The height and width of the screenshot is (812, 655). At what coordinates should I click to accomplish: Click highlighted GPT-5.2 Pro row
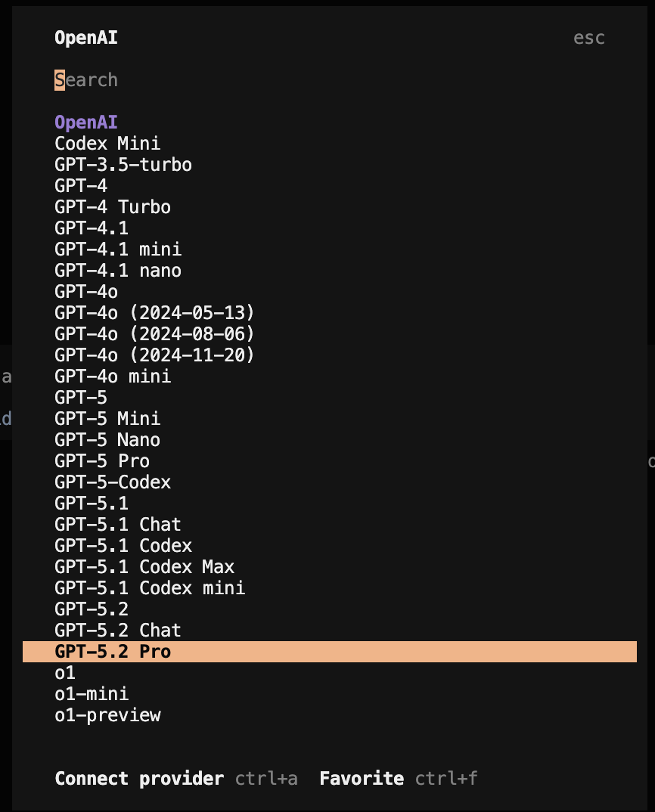(x=330, y=652)
